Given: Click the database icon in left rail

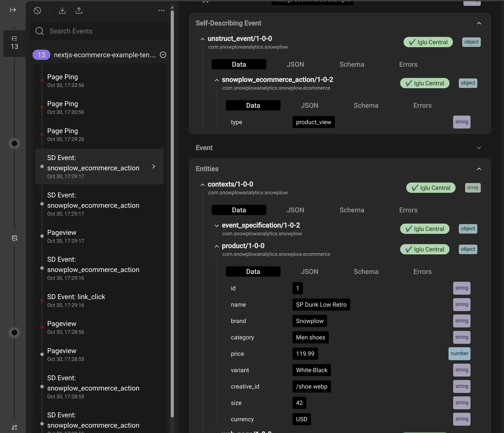Looking at the screenshot, I should pyautogui.click(x=14, y=238).
